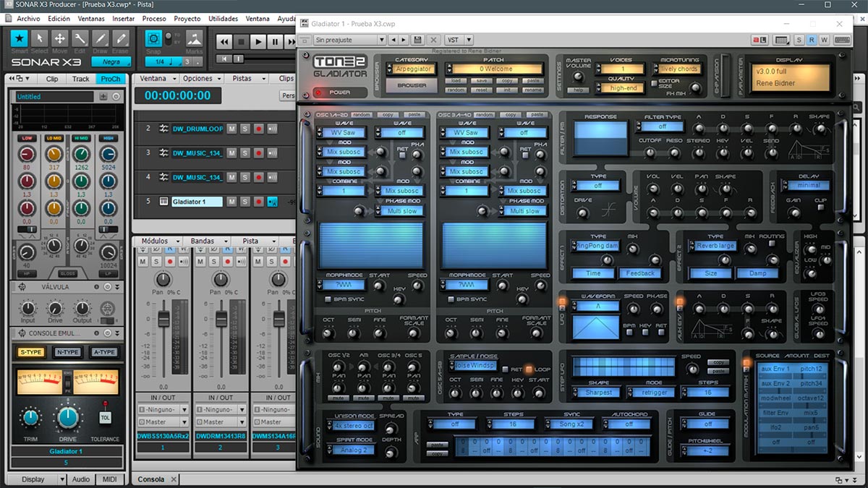Viewport: 868px width, 488px height.
Task: Mute the DW_DRUMLOOP track
Action: [x=231, y=129]
